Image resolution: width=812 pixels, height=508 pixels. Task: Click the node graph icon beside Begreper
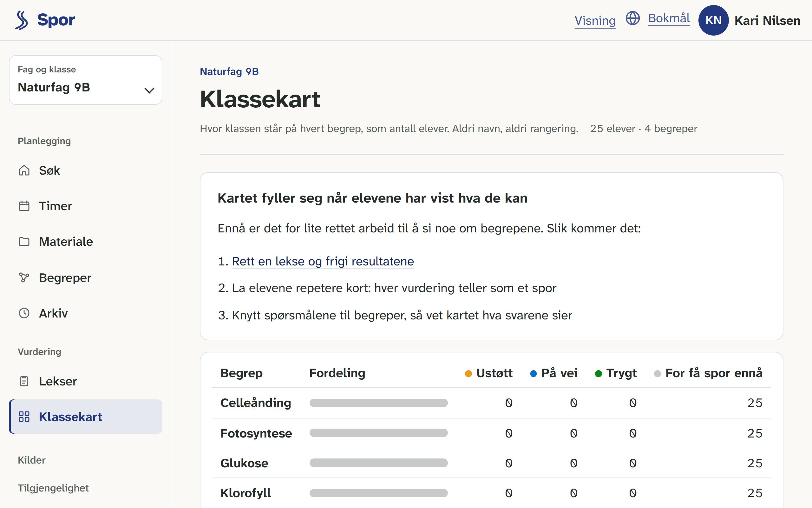point(24,277)
